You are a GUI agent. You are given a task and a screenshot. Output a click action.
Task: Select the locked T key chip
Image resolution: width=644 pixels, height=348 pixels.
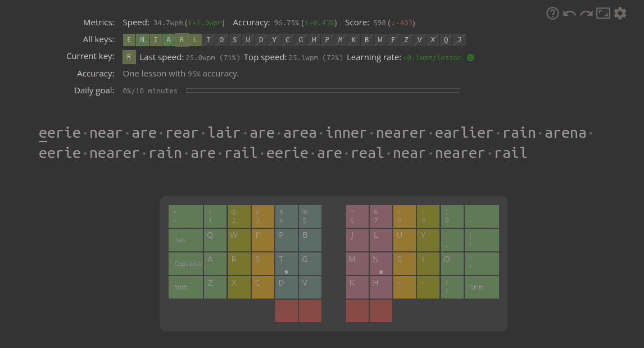pyautogui.click(x=208, y=39)
